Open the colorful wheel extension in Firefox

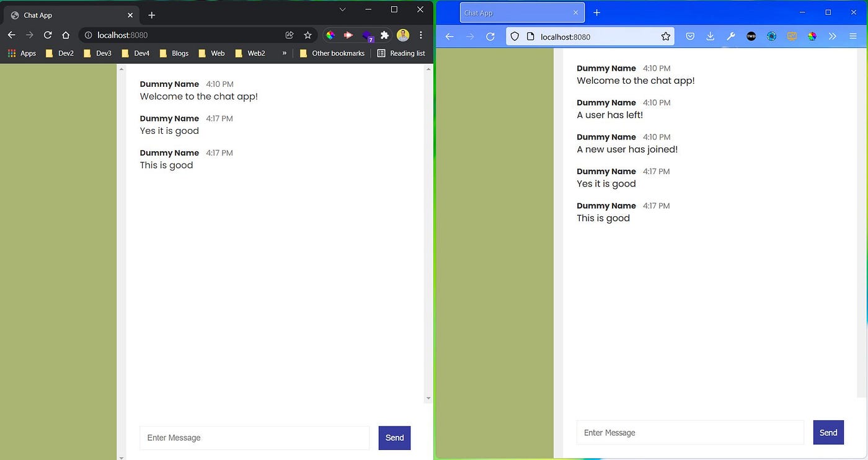click(812, 37)
